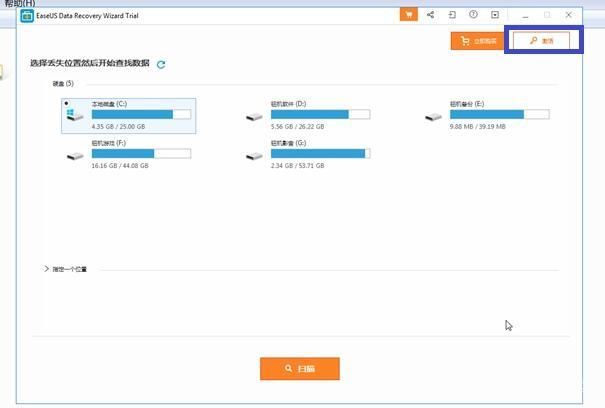
Task: Select the media (G:) drive
Action: click(x=308, y=154)
